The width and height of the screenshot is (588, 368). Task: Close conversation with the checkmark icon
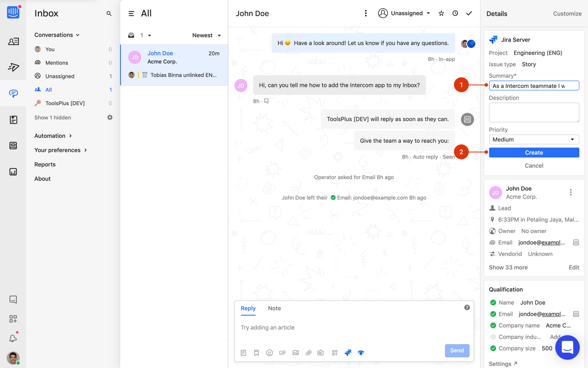click(x=469, y=13)
